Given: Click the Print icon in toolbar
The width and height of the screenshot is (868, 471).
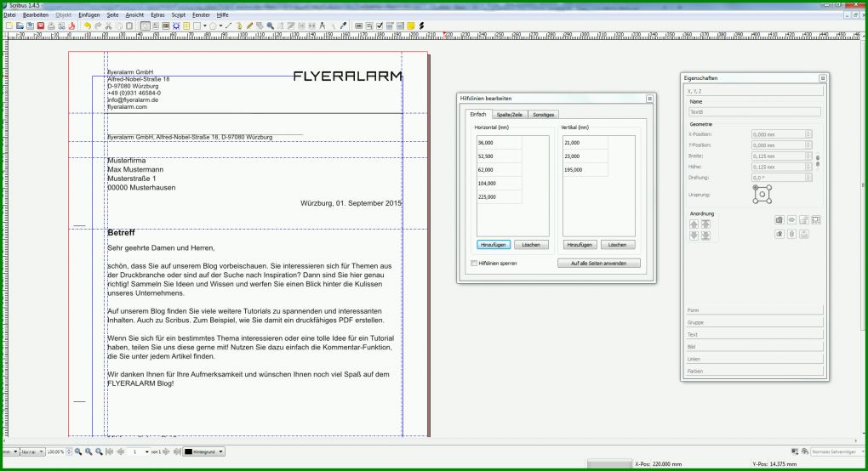Looking at the screenshot, I should pos(51,26).
